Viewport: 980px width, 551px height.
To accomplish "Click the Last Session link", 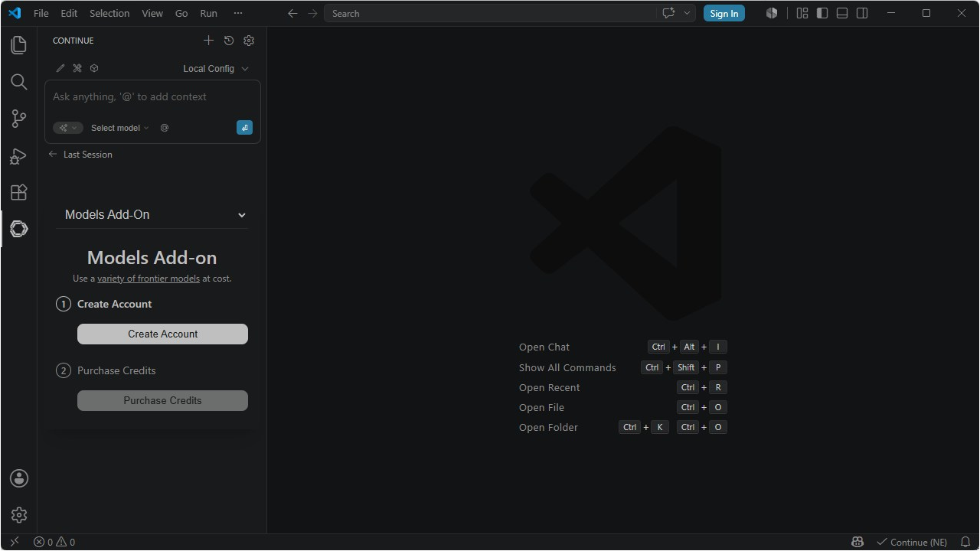I will click(88, 155).
